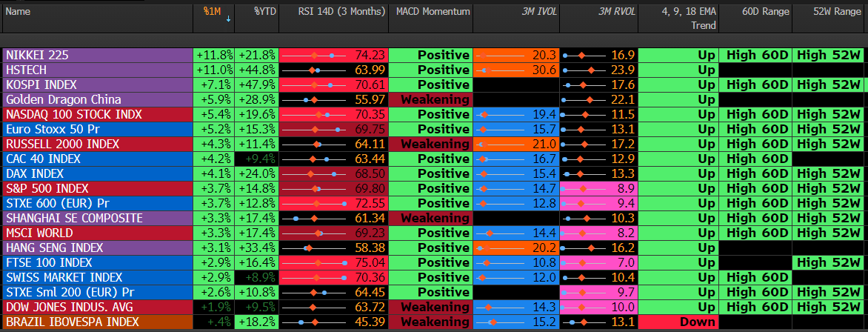Click the RSI range slider for HSTECH

315,70
